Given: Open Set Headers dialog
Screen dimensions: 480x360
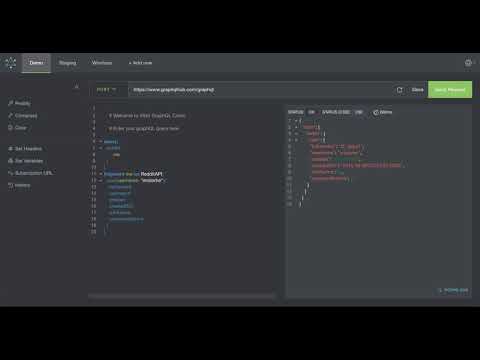Looking at the screenshot, I should pos(25,149).
